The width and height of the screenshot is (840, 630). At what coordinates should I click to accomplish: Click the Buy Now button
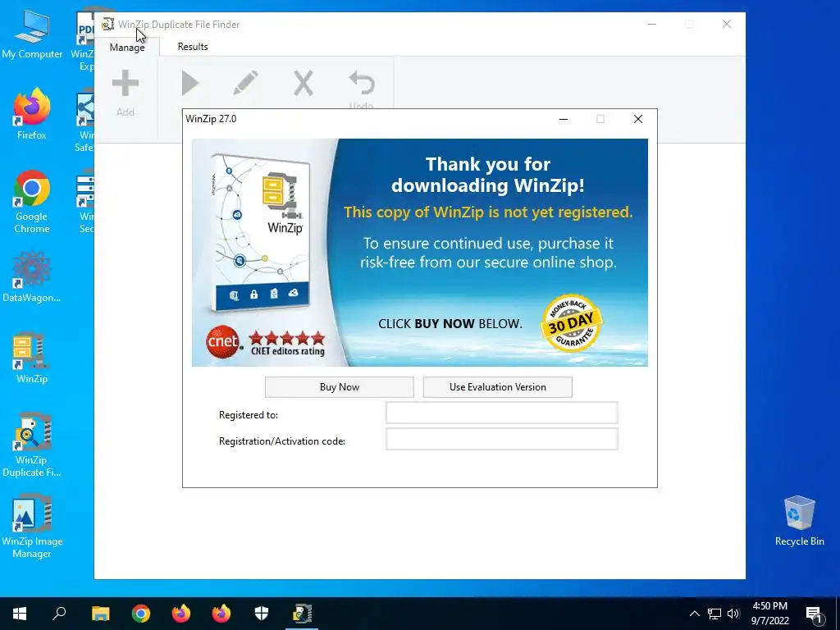coord(339,387)
